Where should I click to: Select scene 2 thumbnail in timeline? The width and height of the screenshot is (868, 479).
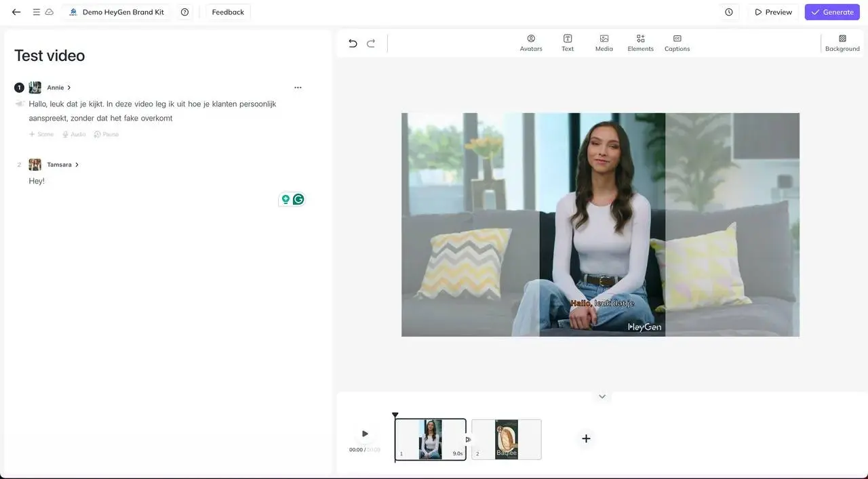[x=507, y=439]
